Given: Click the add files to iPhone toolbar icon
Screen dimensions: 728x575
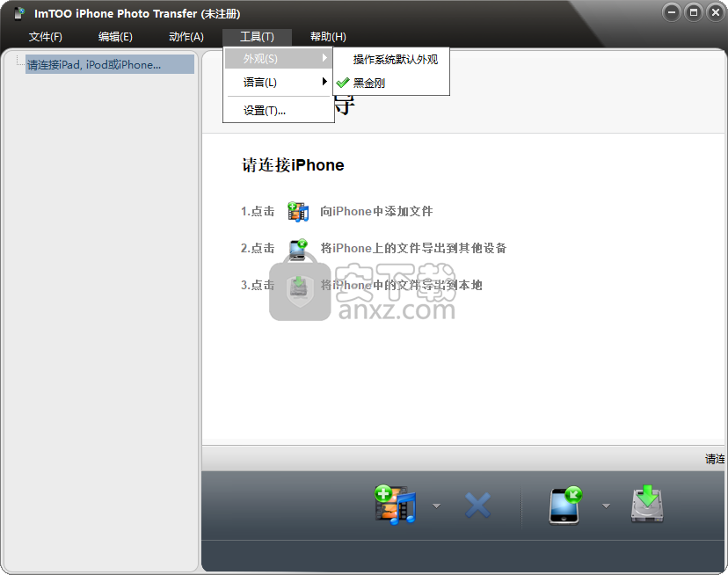Looking at the screenshot, I should 395,506.
